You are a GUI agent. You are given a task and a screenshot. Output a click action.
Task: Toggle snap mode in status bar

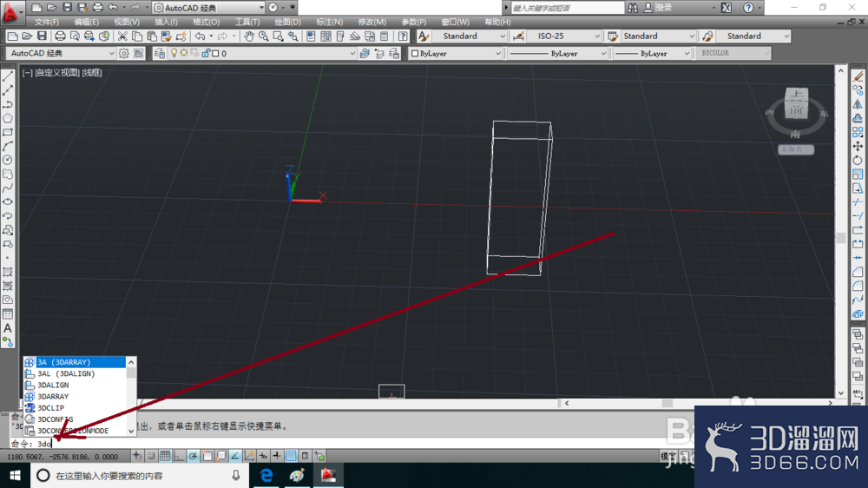coord(151,456)
